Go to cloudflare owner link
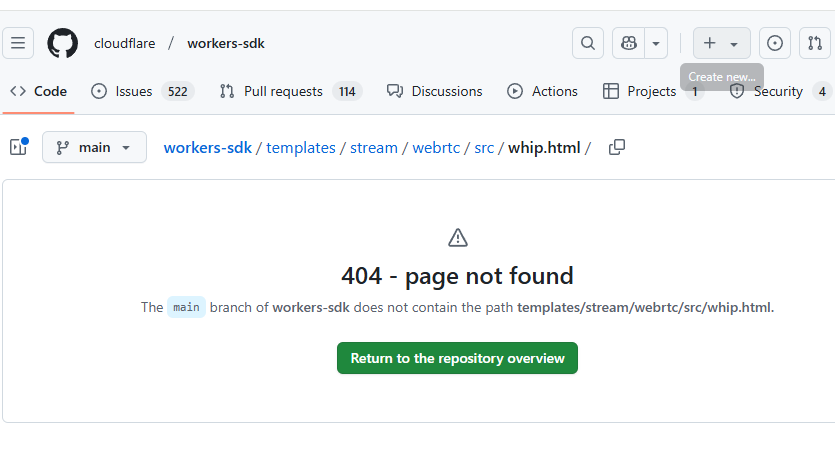The width and height of the screenshot is (835, 450). point(125,43)
